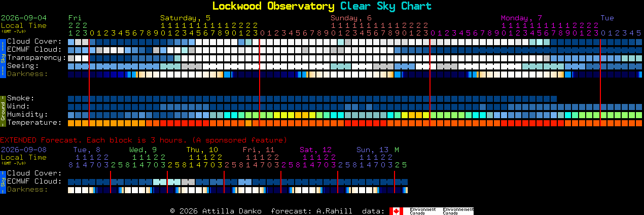Select Wed, 9 in extended forecast
Viewport: 644px width, 215px height.
click(x=143, y=150)
